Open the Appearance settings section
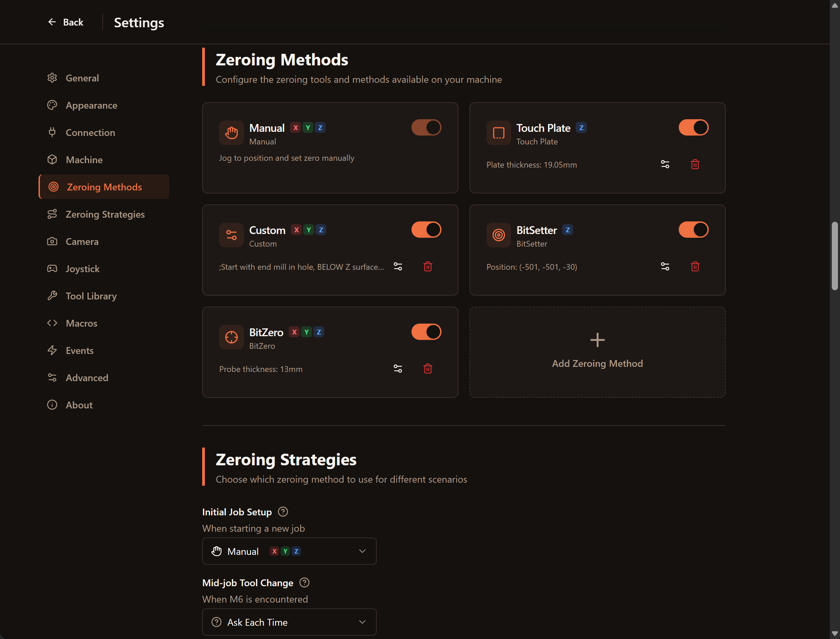Screen dimensions: 840x639 point(91,105)
